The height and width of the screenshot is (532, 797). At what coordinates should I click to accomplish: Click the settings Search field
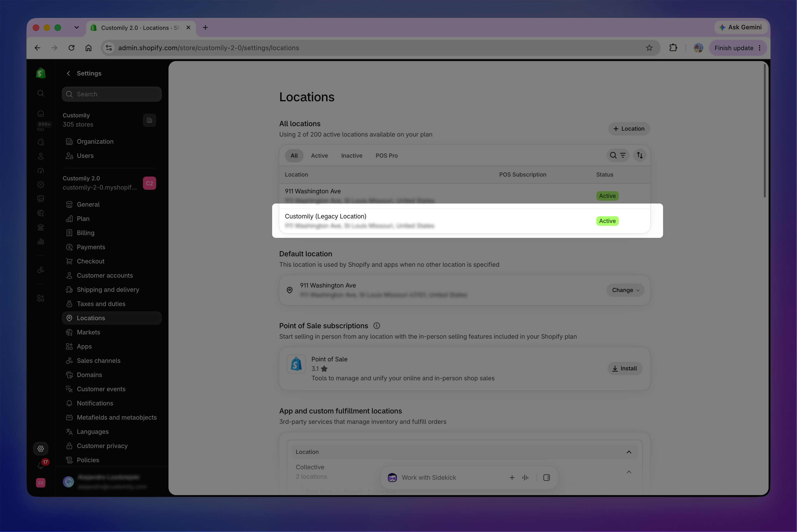112,94
